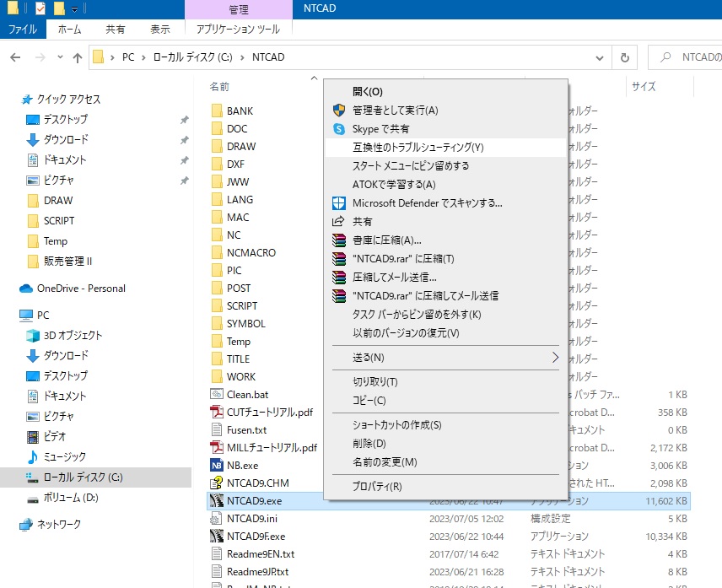The height and width of the screenshot is (588, 722).
Task: Select the NCMACRO folder icon
Action: point(217,253)
